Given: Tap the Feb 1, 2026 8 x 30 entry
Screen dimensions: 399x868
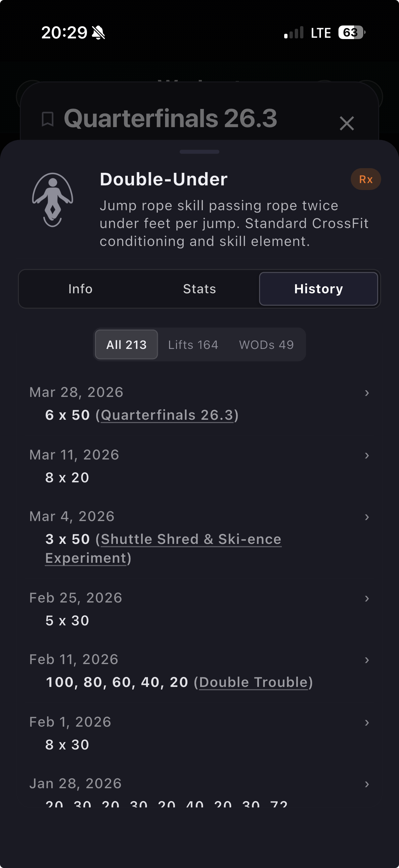Looking at the screenshot, I should click(x=67, y=745).
